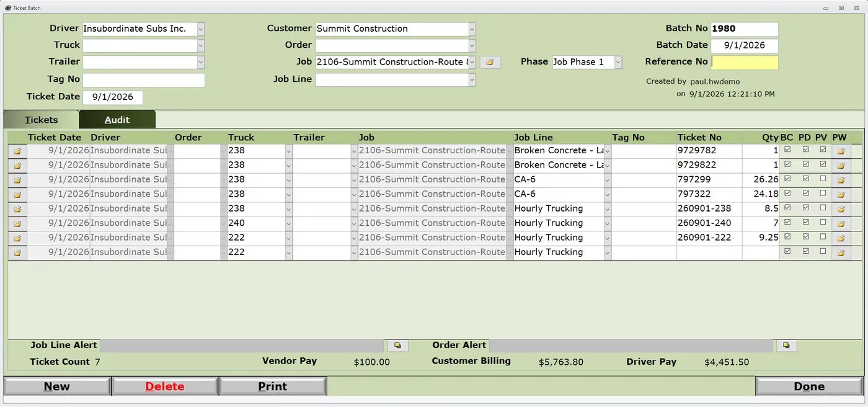Expand the Phase dropdown
868x407 pixels.
pos(618,62)
